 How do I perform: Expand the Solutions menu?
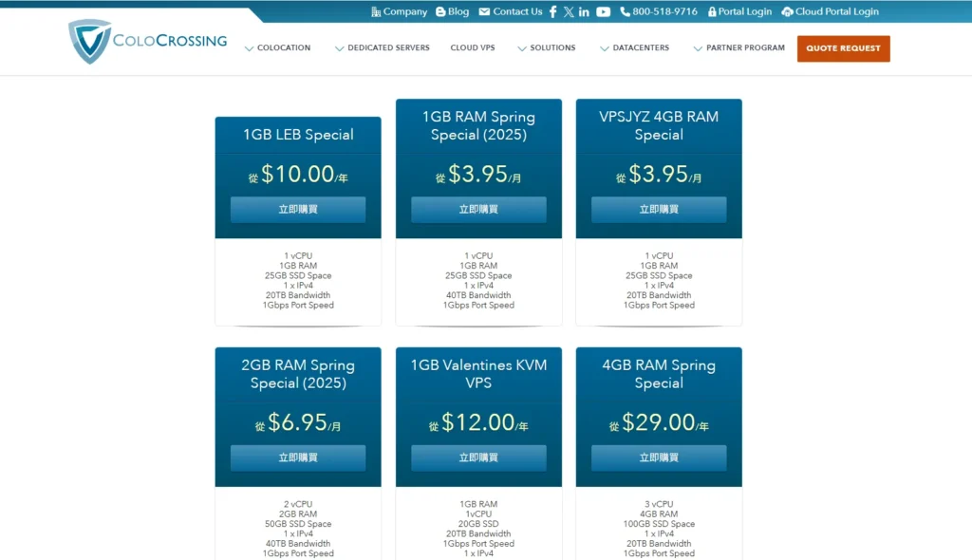tap(547, 47)
